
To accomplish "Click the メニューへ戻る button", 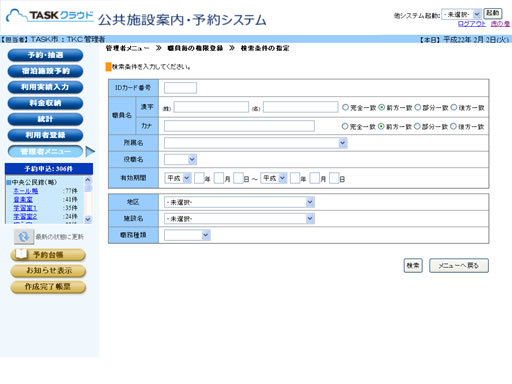I will (459, 266).
